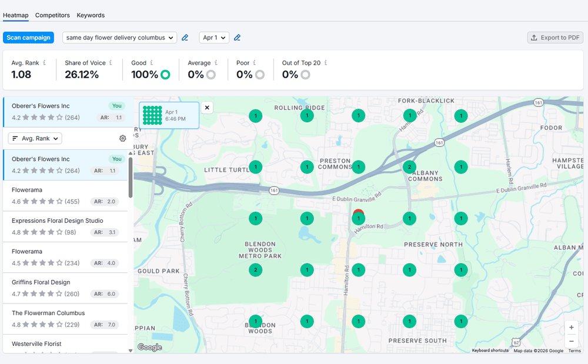Click the Scan campaign button
The width and height of the screenshot is (588, 364).
pyautogui.click(x=28, y=37)
